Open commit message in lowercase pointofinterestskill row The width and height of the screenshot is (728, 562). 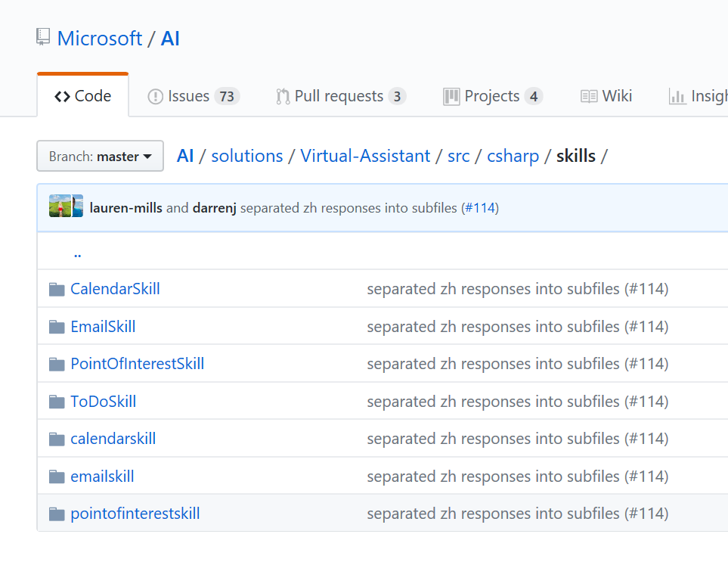[x=518, y=514]
